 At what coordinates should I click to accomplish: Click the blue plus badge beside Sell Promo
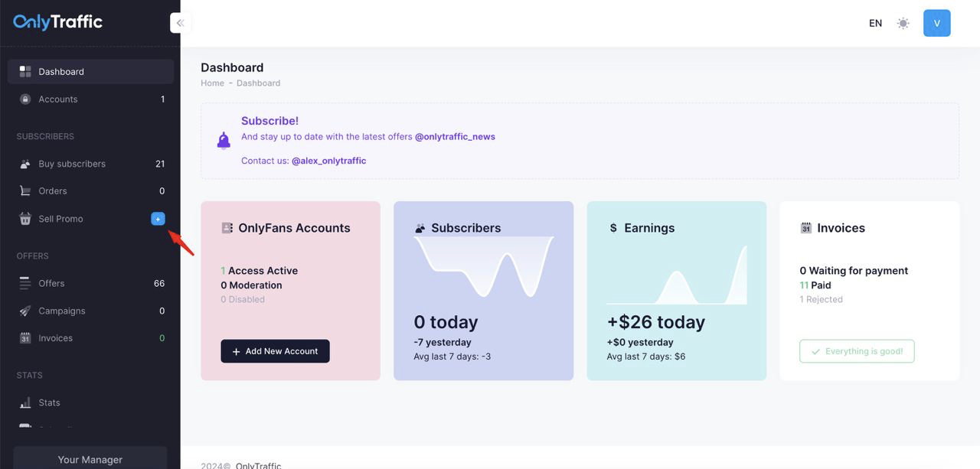pos(158,219)
